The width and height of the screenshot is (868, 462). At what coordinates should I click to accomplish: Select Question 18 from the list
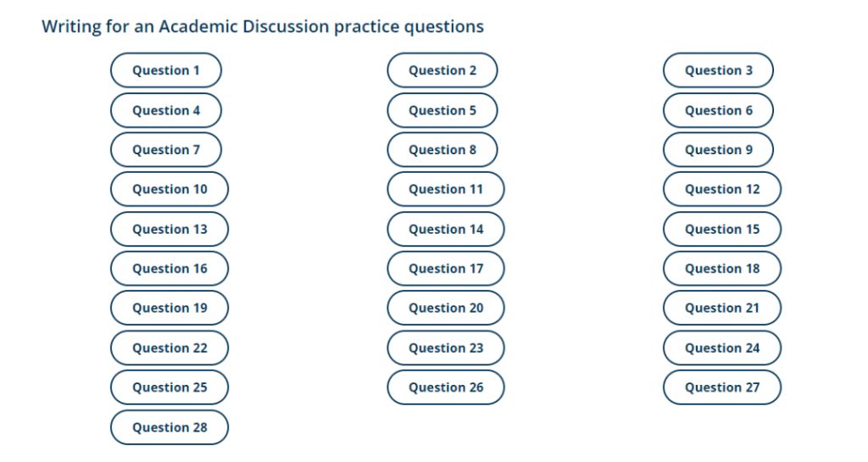[x=722, y=269]
